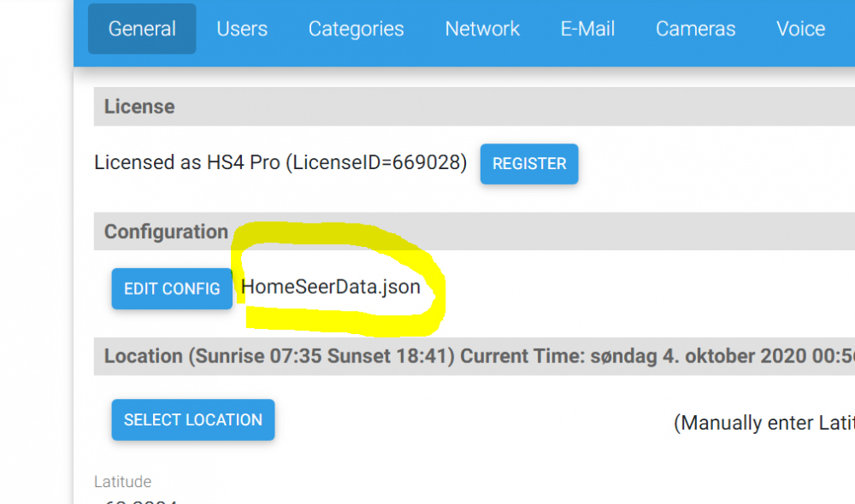Go to the Categories tab
The height and width of the screenshot is (504, 855).
(x=356, y=29)
